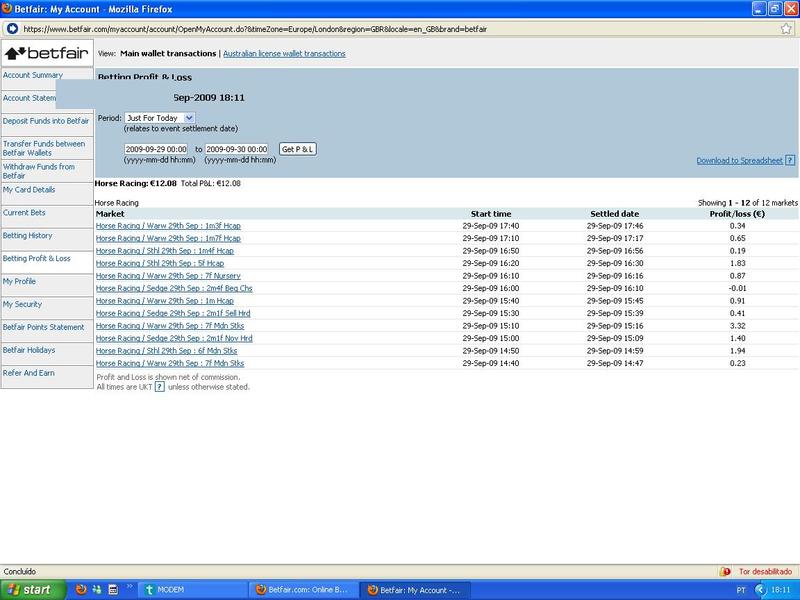Open Account Summary in sidebar
Screen dimensions: 800x600
pos(33,75)
